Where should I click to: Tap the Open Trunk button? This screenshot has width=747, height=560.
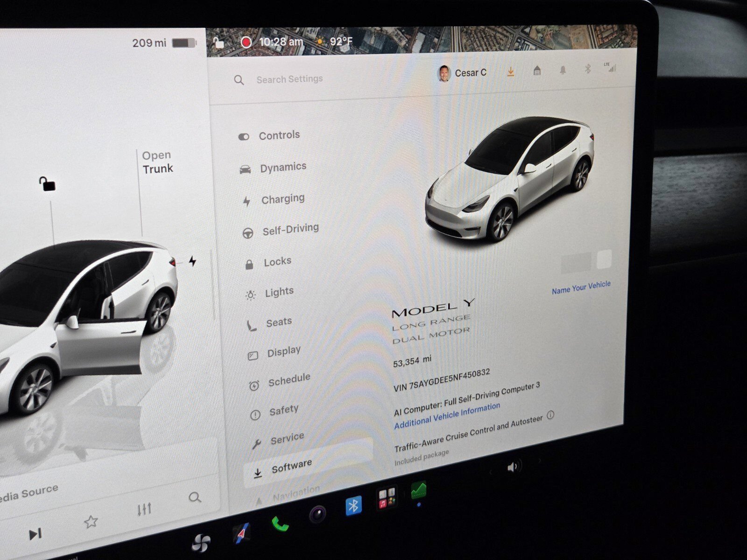point(157,162)
